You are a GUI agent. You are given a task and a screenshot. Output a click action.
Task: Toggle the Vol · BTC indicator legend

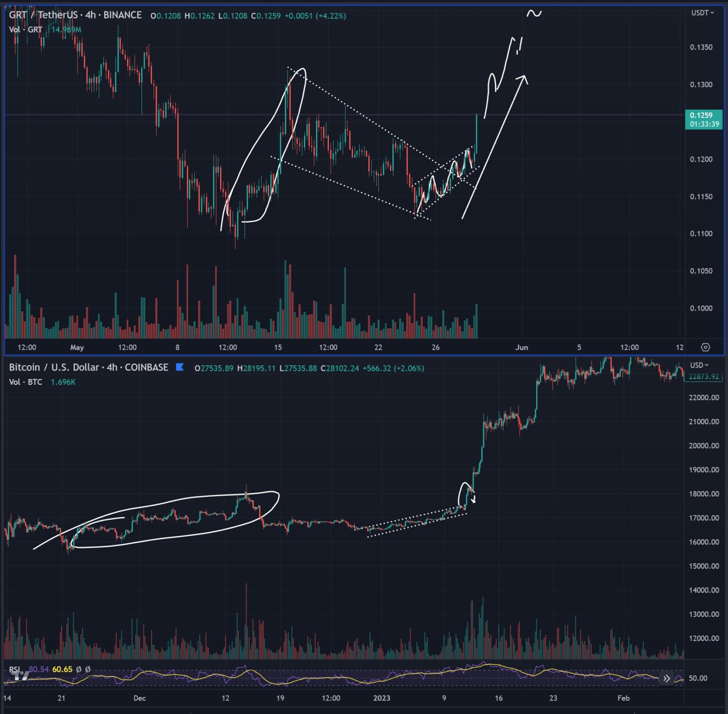(x=26, y=382)
